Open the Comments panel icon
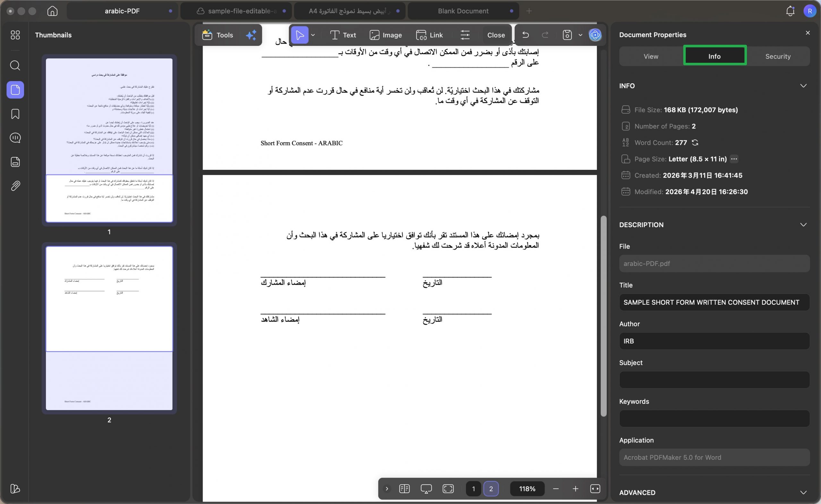Screen dimensions: 821x504 15,138
